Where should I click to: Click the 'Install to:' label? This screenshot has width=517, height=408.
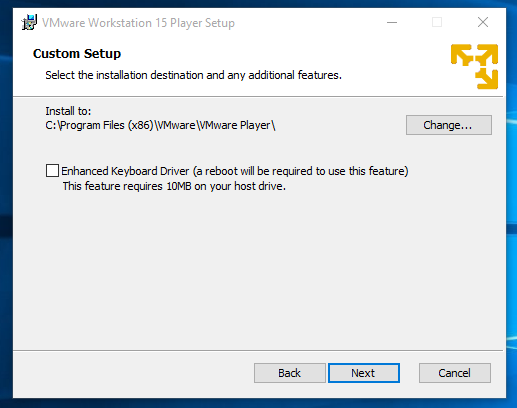click(x=68, y=111)
